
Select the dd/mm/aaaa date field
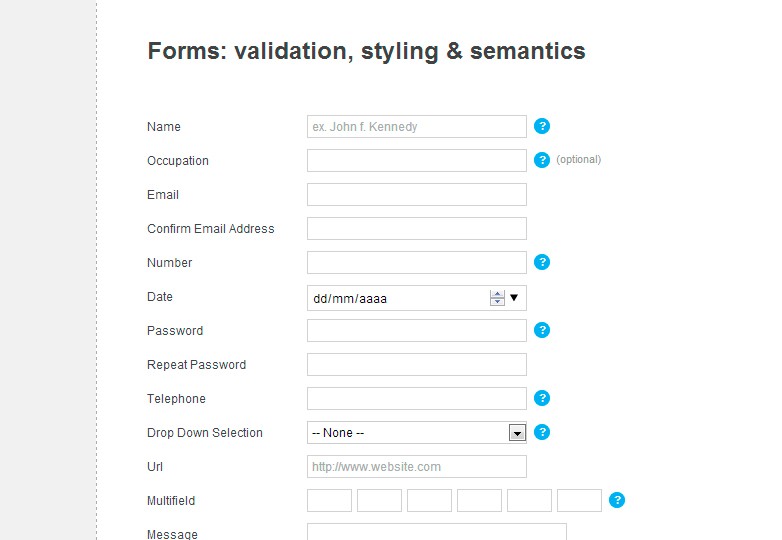tap(417, 298)
